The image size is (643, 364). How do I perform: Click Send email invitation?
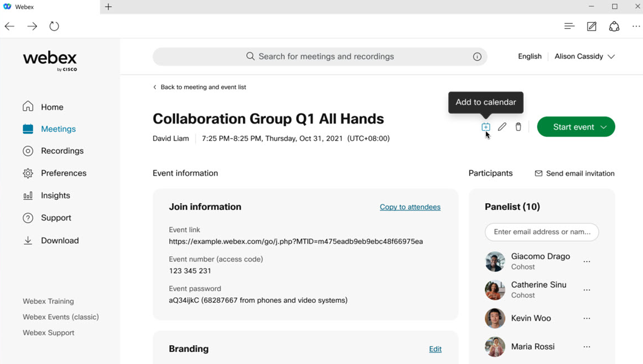point(575,174)
